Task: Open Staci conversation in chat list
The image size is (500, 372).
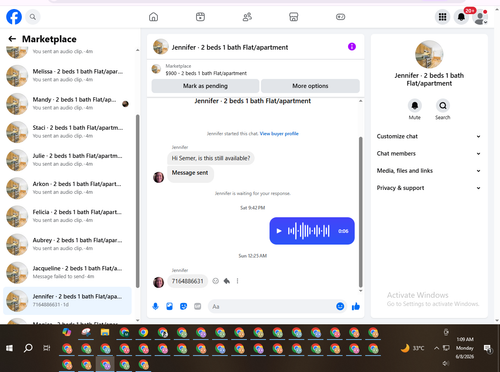Action: tap(67, 132)
